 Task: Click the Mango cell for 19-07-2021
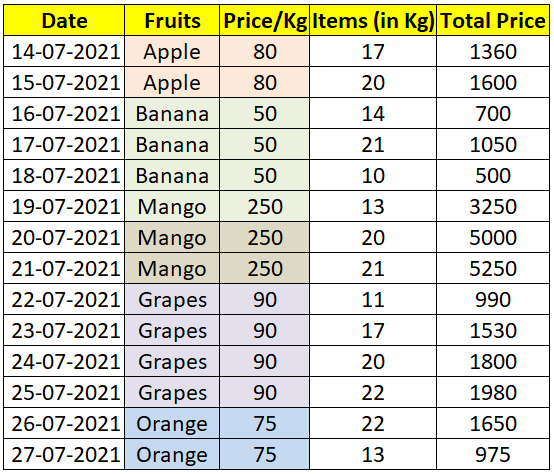point(172,207)
